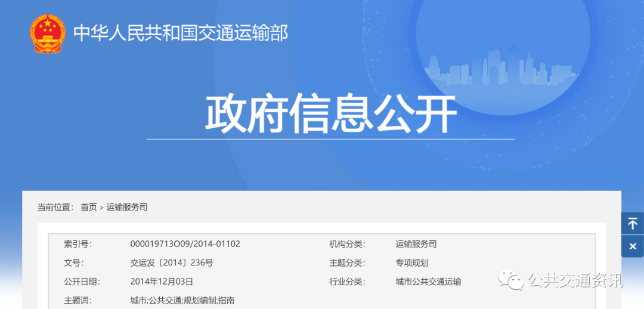Select the keywords 城市;公共交通;规划编制;指南
This screenshot has width=644, height=309.
click(182, 301)
